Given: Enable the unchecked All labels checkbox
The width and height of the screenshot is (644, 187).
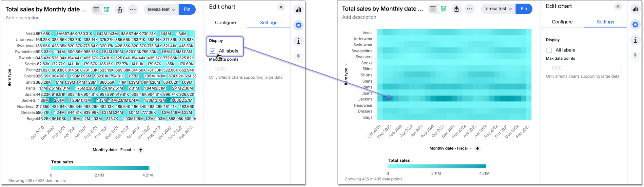Looking at the screenshot, I should click(x=549, y=50).
